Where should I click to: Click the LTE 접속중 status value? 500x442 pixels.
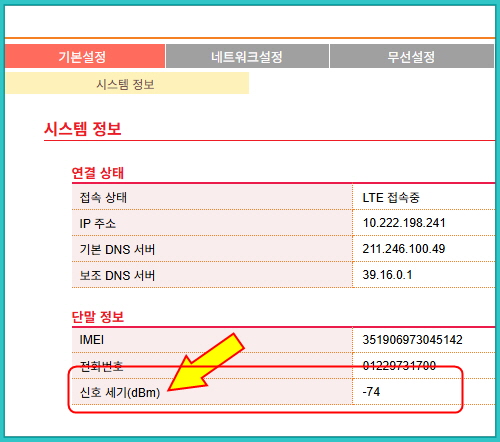[x=391, y=198]
